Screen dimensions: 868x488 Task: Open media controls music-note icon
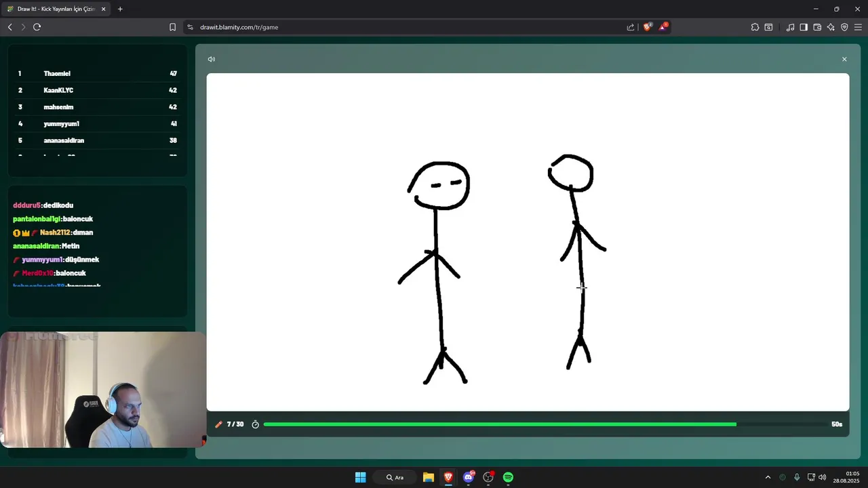(790, 27)
